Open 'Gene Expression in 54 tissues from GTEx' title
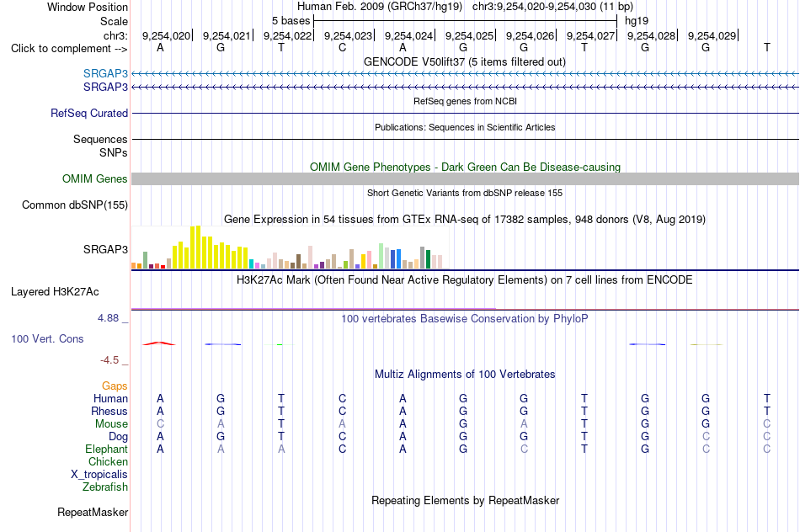800x532 pixels. coord(465,220)
